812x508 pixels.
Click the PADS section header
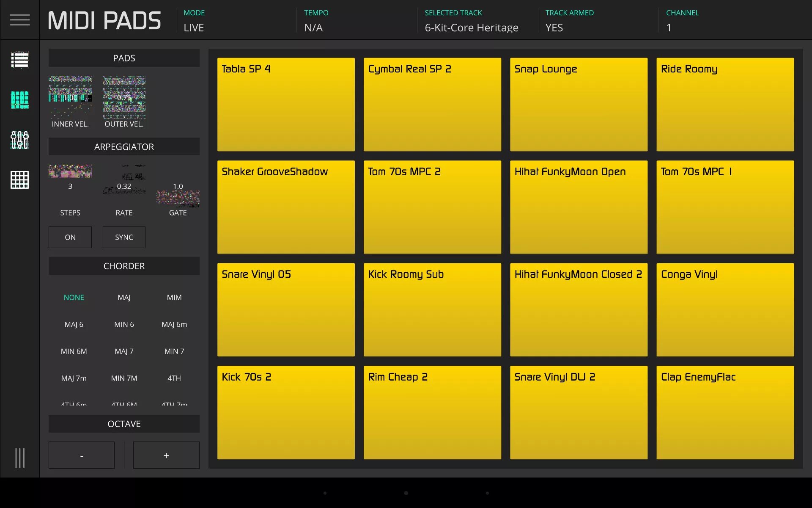coord(124,58)
